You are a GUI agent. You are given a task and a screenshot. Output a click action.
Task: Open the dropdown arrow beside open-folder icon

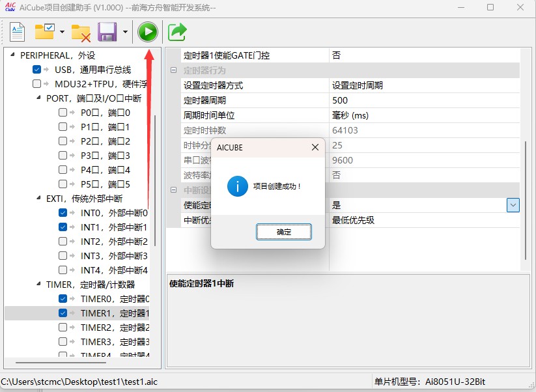pyautogui.click(x=62, y=32)
